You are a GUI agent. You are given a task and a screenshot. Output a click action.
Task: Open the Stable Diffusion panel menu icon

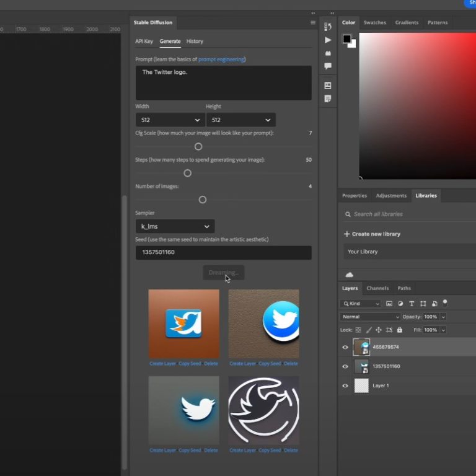coord(313,22)
